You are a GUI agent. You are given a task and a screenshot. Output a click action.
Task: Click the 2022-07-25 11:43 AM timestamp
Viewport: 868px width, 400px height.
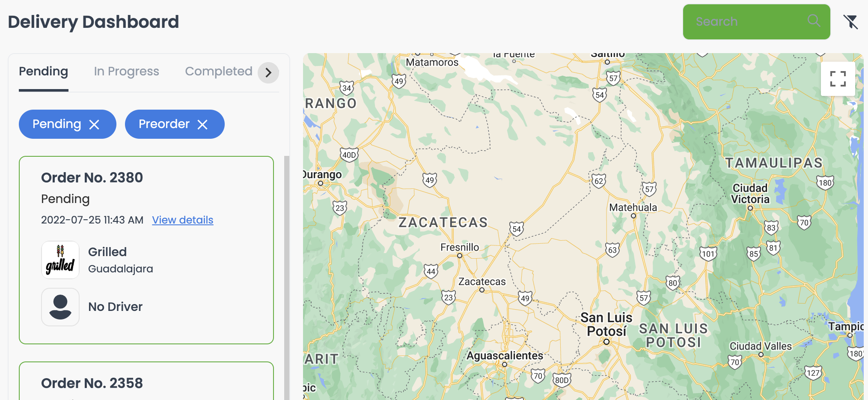[x=92, y=220]
